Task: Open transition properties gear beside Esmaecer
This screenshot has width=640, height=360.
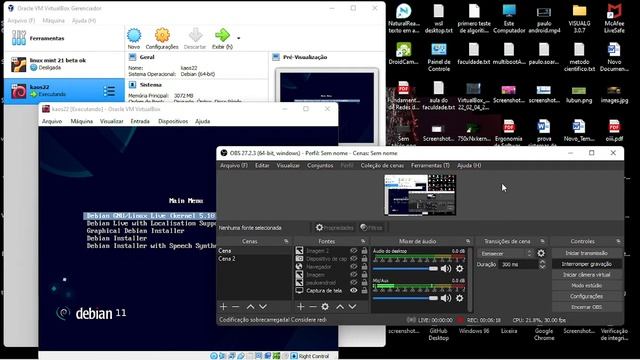Action: point(541,253)
